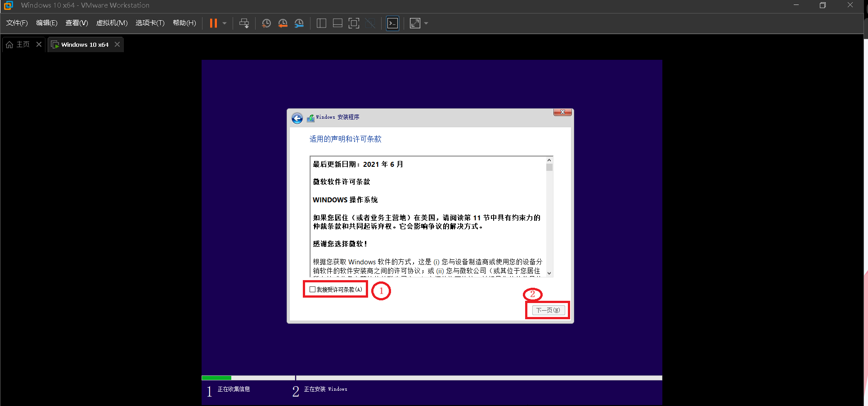Image resolution: width=868 pixels, height=406 pixels.
Task: Open the 帮助(H) menu
Action: click(x=184, y=23)
